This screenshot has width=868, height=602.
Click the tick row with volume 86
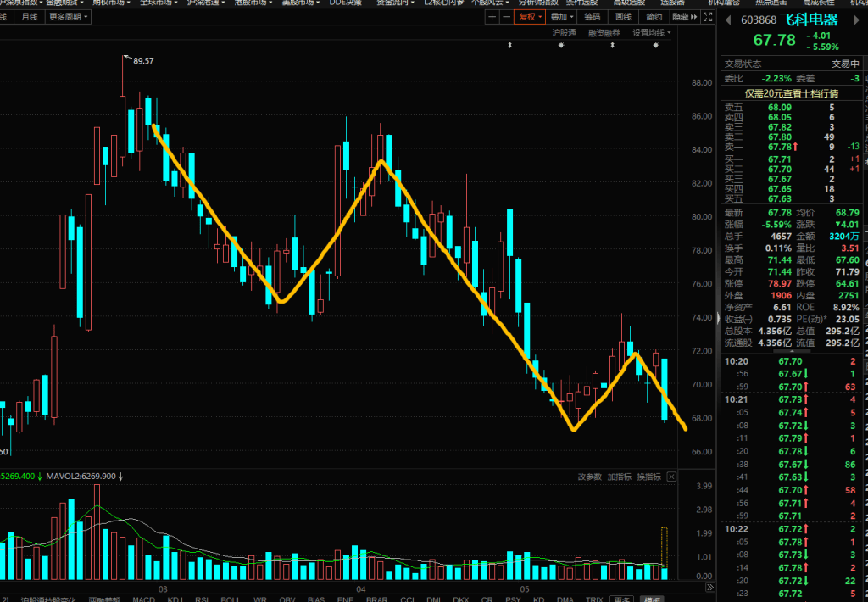pyautogui.click(x=792, y=465)
